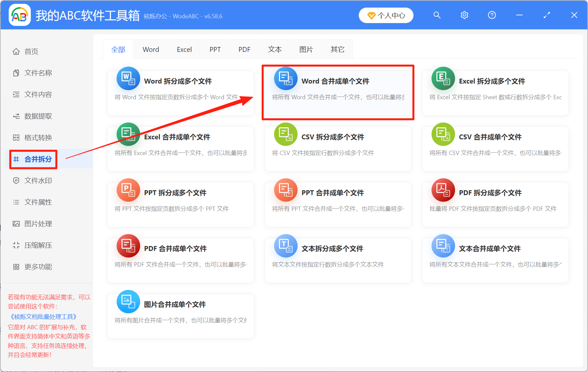Open the 图片合并成单个文件 tool icon
This screenshot has height=372, width=588.
coord(128,302)
